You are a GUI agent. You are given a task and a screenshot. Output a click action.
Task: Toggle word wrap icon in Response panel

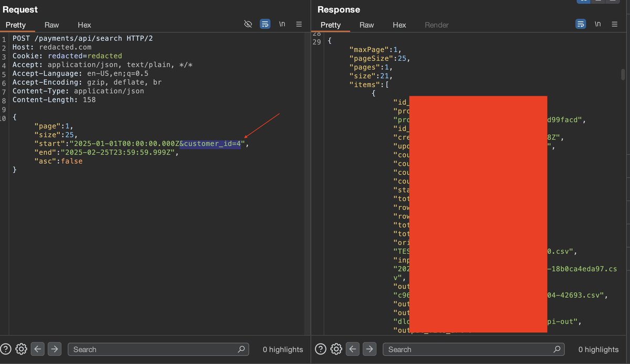581,24
